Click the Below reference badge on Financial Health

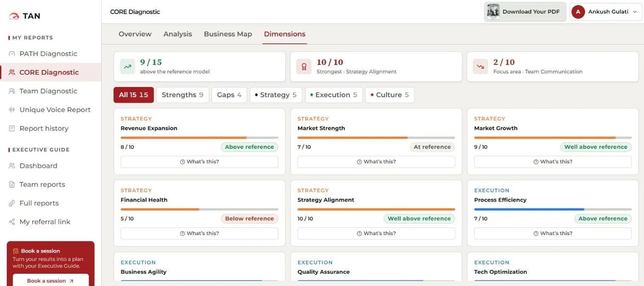tap(250, 219)
